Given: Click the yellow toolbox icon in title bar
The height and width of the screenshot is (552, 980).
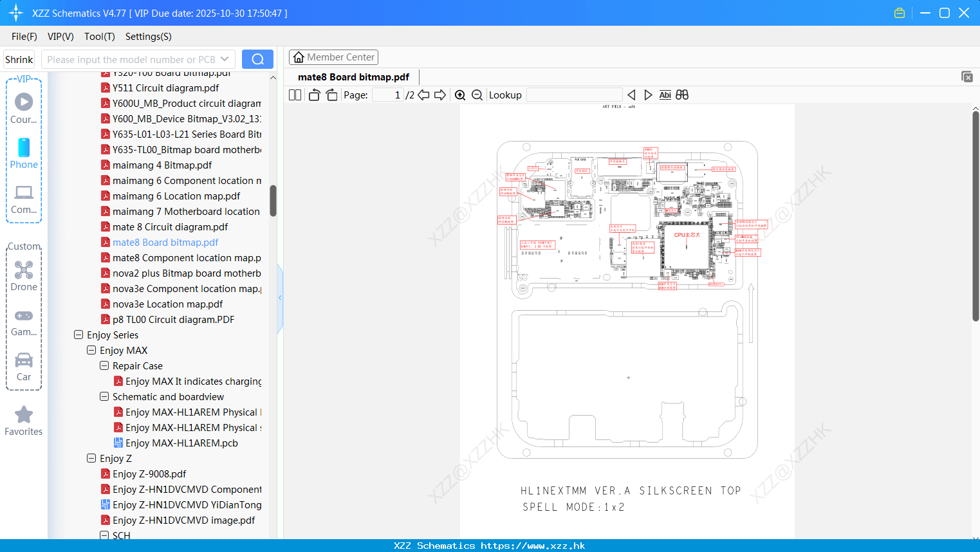Looking at the screenshot, I should (900, 13).
